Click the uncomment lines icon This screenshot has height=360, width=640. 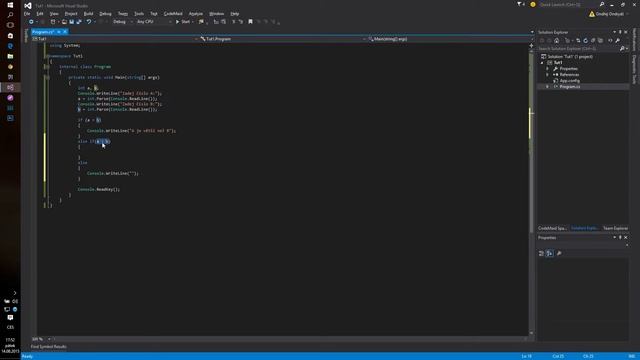point(241,22)
